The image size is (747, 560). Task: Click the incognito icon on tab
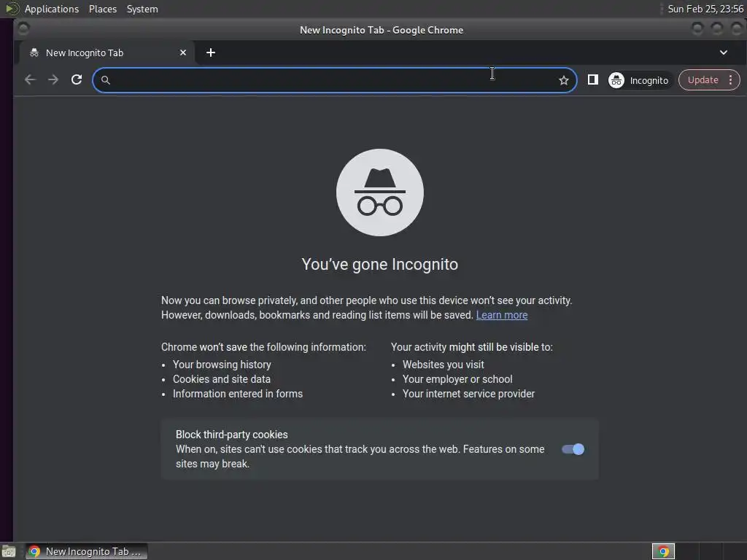point(34,52)
